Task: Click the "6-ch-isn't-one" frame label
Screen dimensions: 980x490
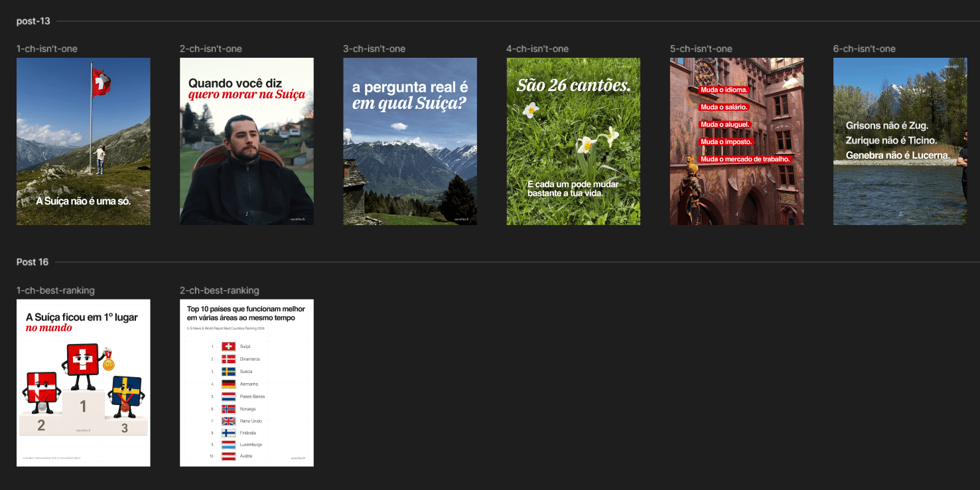Action: point(865,48)
